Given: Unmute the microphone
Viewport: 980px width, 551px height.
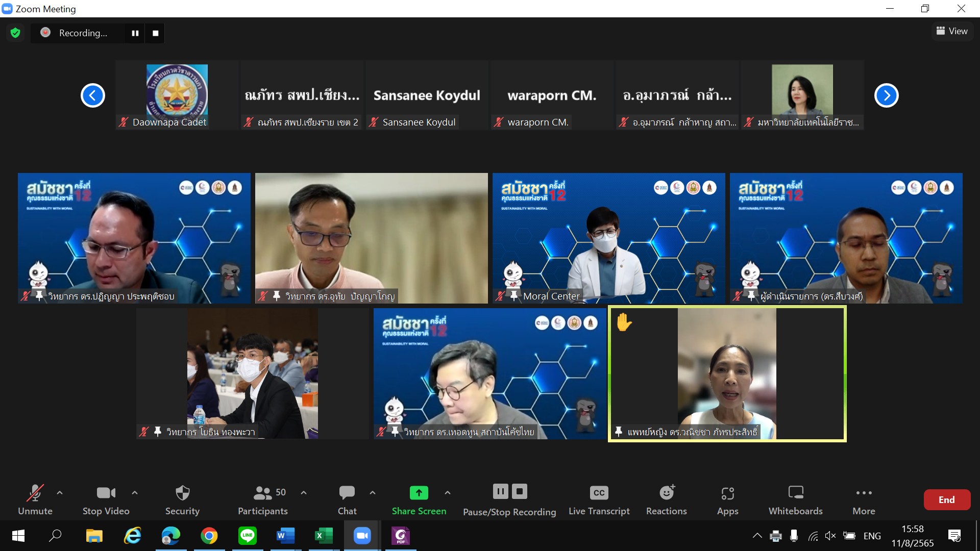Looking at the screenshot, I should (x=35, y=499).
